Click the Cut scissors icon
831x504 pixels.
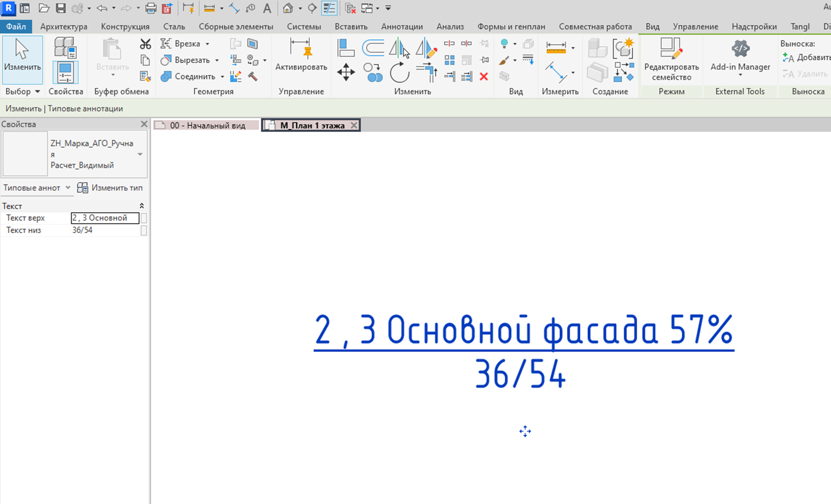(x=145, y=44)
